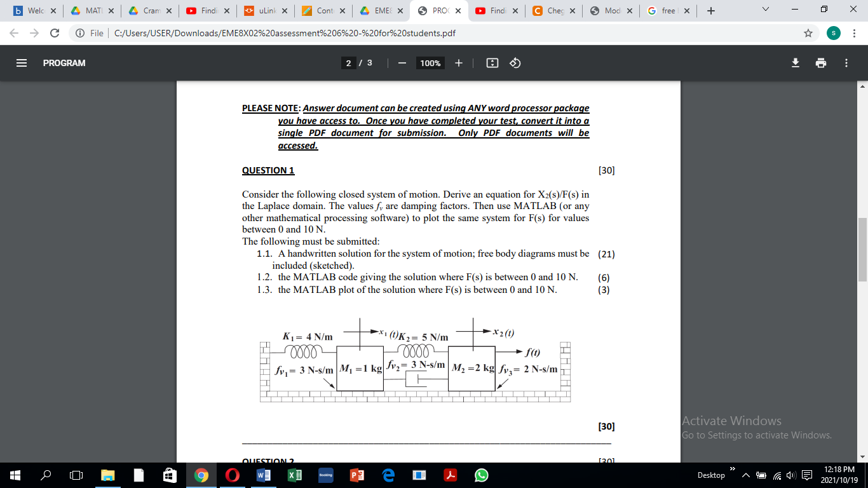Zoom out using the minus button
This screenshot has width=868, height=488.
[402, 63]
